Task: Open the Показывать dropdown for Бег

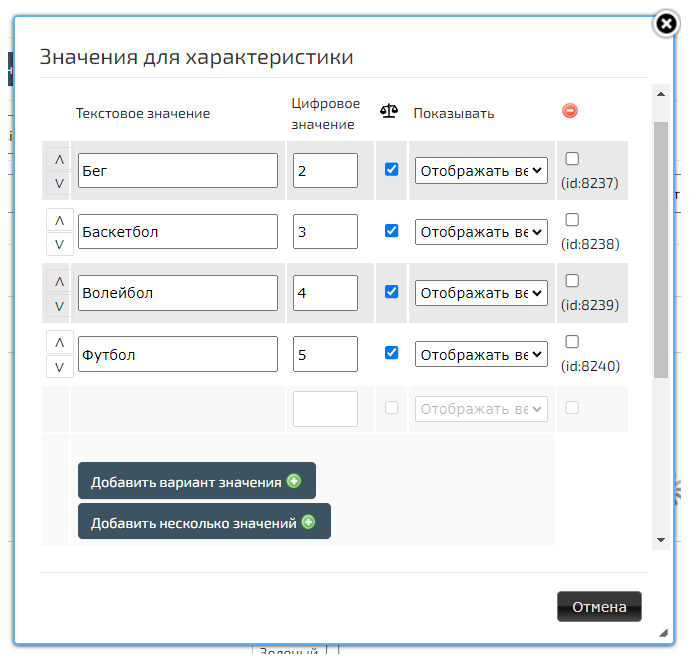Action: (x=481, y=171)
